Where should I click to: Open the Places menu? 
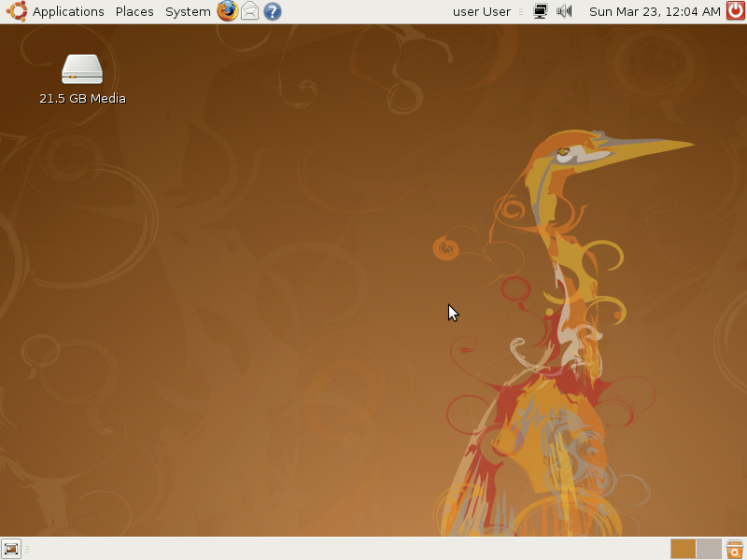[134, 11]
